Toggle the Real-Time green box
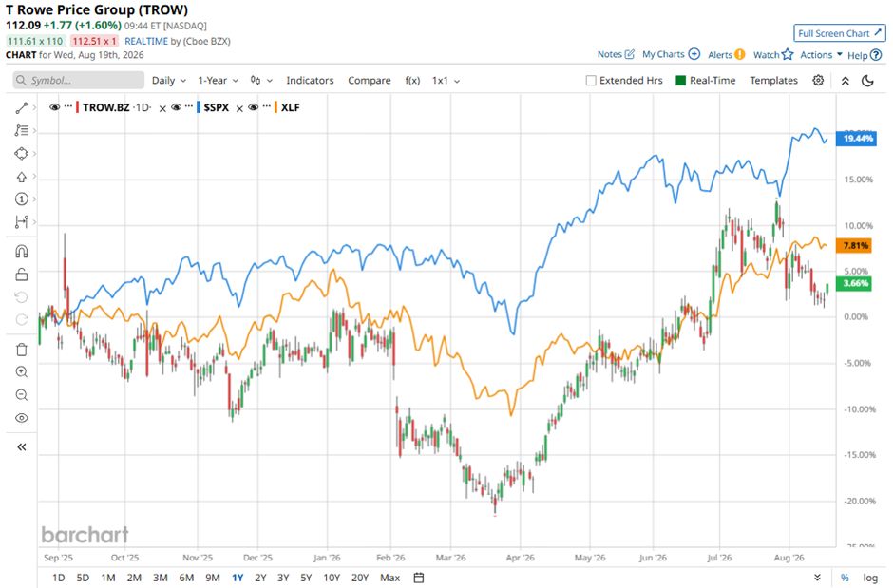Image resolution: width=893 pixels, height=588 pixels. (x=680, y=80)
